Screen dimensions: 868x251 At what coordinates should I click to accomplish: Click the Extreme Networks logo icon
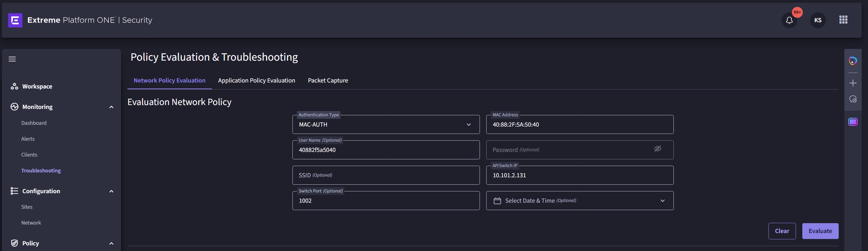click(x=15, y=20)
